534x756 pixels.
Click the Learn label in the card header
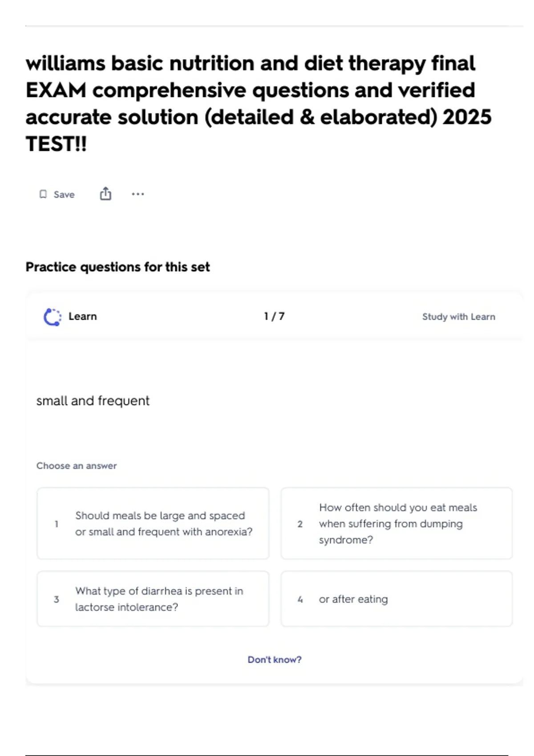coord(83,316)
